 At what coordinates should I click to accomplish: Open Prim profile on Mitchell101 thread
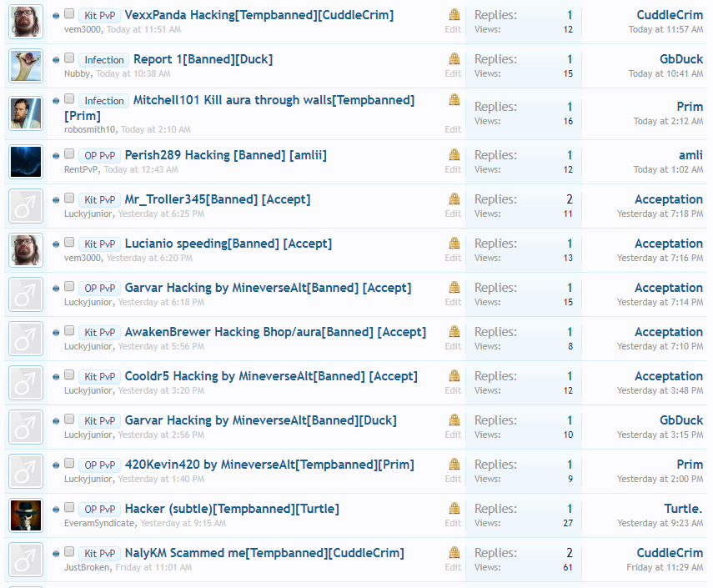coord(690,107)
